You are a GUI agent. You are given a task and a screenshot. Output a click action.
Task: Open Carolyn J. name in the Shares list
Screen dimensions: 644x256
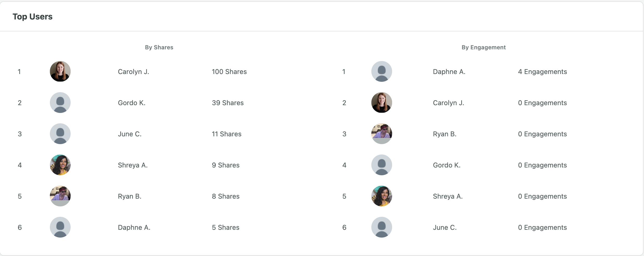tap(133, 72)
